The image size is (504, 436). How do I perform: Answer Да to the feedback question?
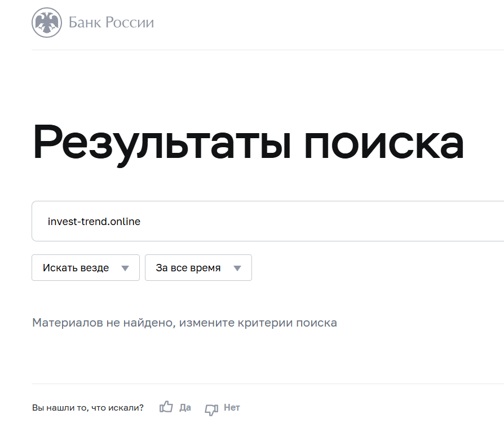(x=185, y=407)
